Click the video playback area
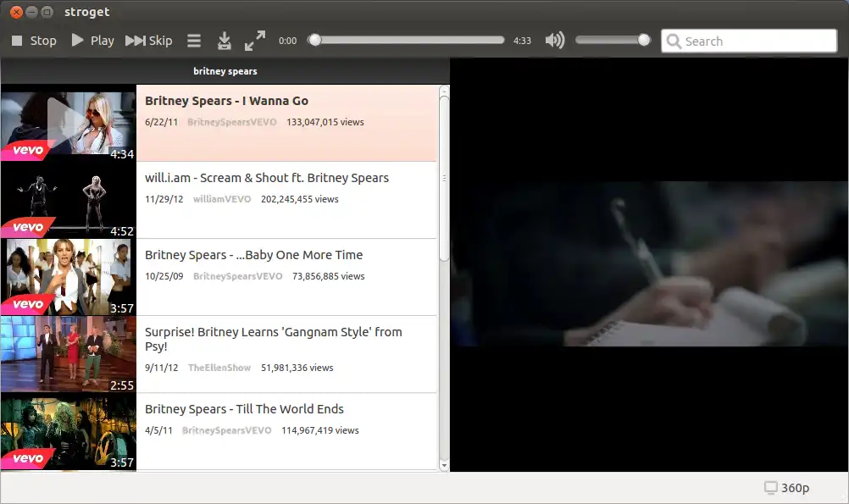 [x=649, y=264]
